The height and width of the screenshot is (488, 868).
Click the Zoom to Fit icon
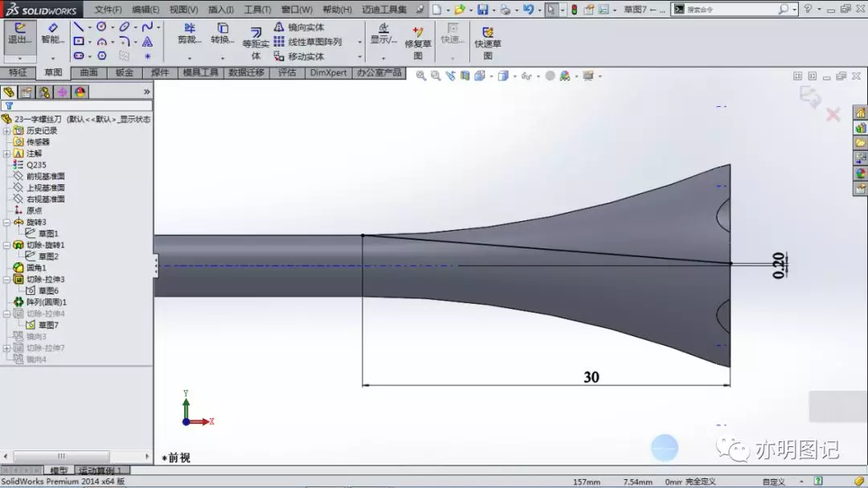coord(420,76)
